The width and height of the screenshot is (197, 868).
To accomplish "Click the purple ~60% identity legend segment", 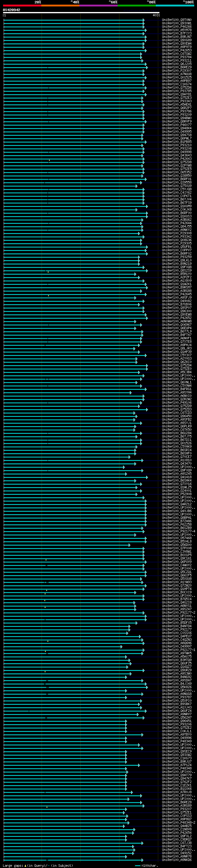I will tap(99, 6).
